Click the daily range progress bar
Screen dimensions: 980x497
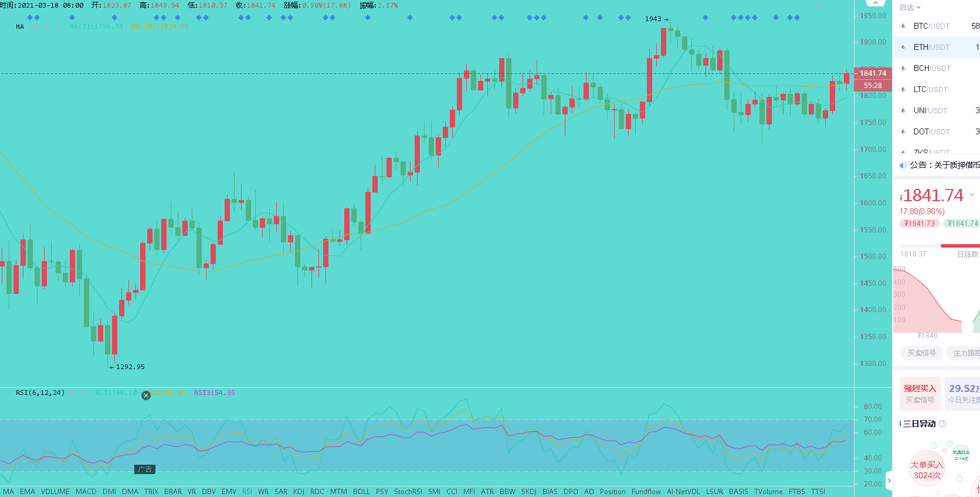pyautogui.click(x=940, y=246)
